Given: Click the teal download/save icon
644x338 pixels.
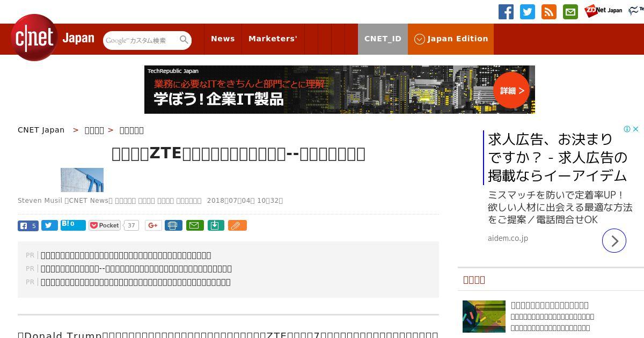Looking at the screenshot, I should [x=216, y=225].
